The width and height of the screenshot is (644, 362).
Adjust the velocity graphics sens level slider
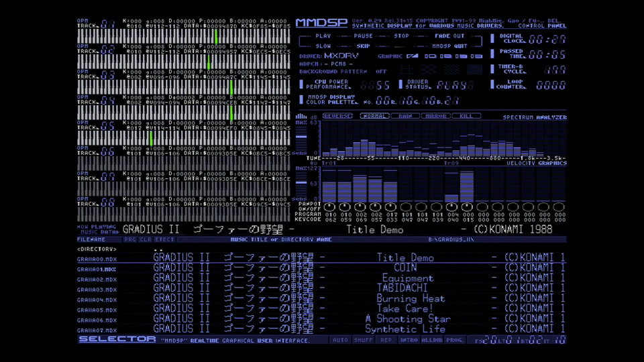click(301, 183)
